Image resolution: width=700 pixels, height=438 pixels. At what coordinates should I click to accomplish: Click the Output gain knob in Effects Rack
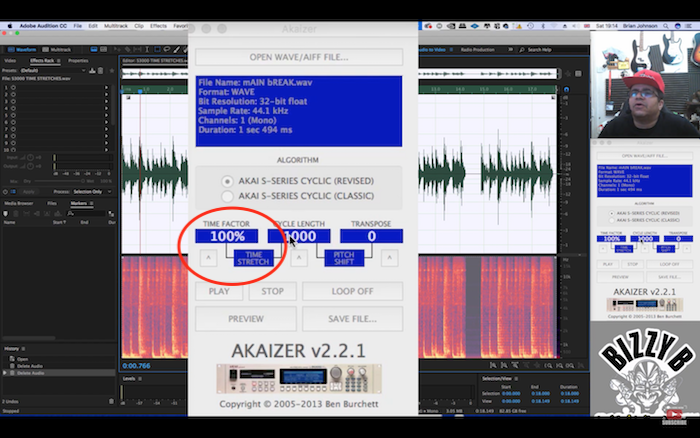[x=30, y=166]
